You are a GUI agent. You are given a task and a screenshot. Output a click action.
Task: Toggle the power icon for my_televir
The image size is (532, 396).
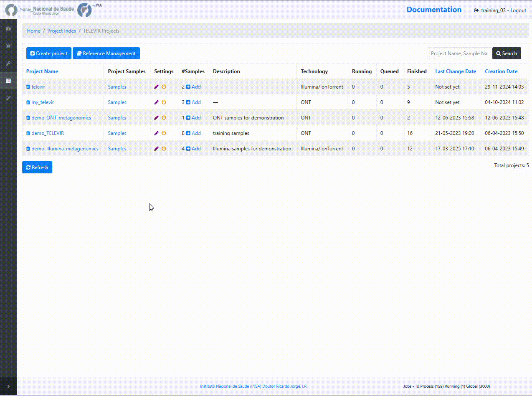pos(164,102)
